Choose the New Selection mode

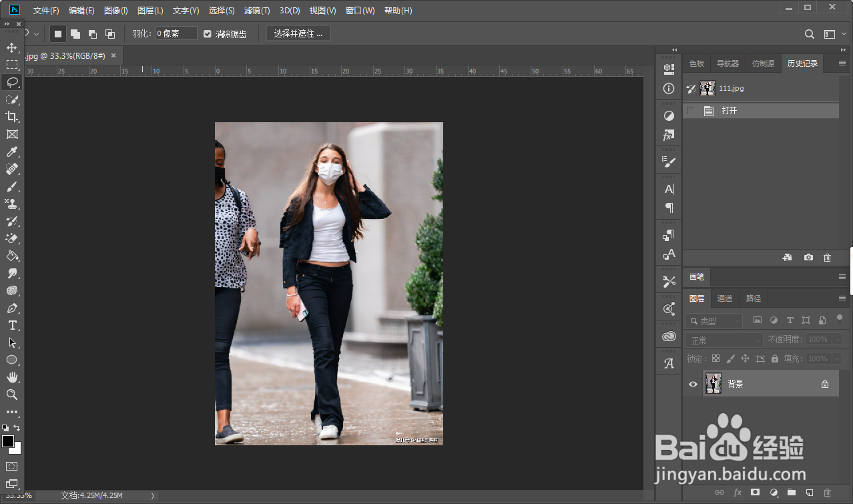click(x=58, y=33)
